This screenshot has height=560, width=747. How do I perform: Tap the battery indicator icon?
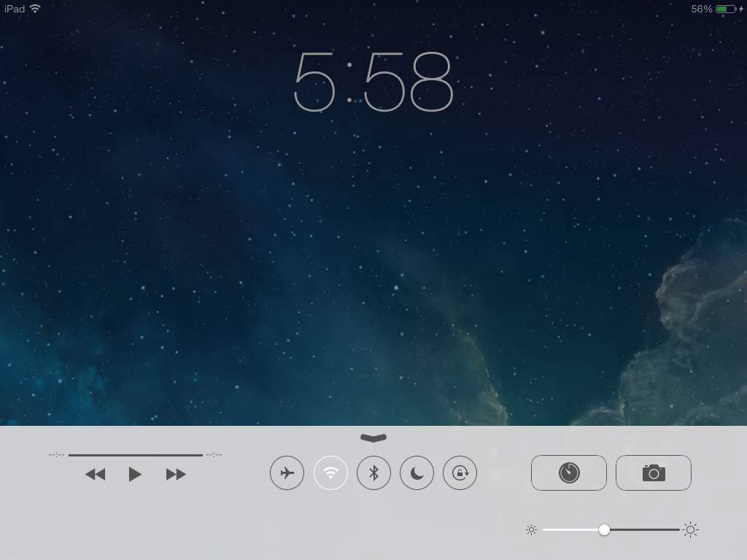726,9
